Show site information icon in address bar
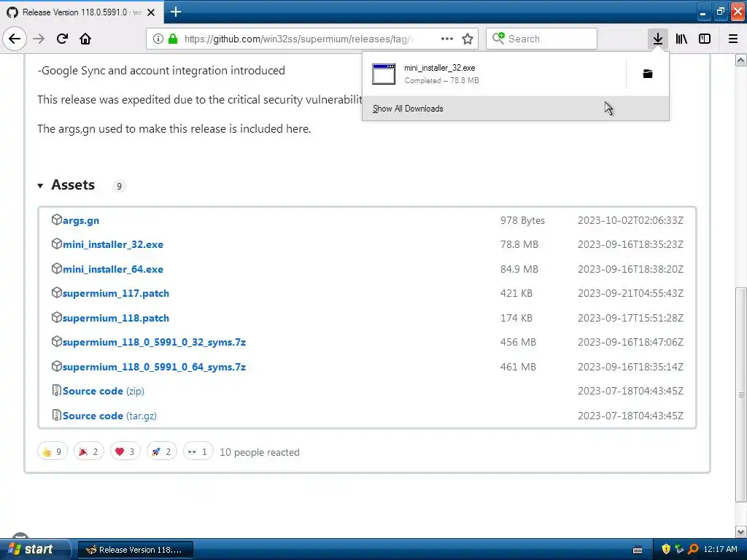Screen dimensions: 747x560 [158, 39]
